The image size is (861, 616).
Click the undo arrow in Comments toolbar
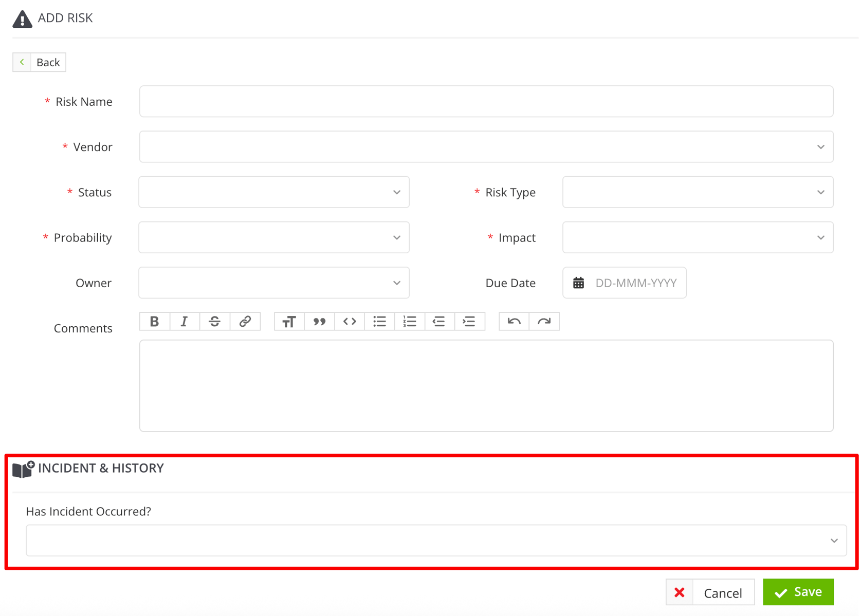tap(513, 321)
